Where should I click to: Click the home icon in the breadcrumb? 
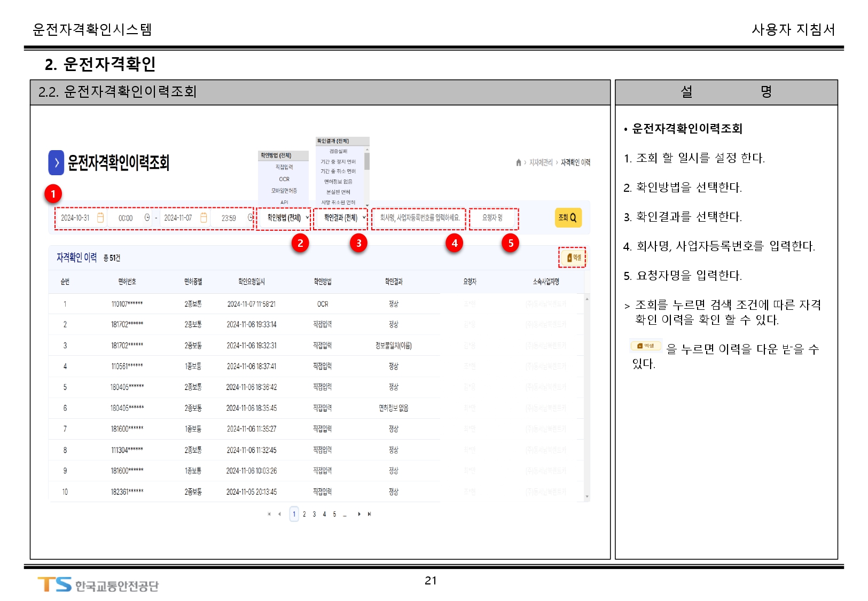pos(518,162)
